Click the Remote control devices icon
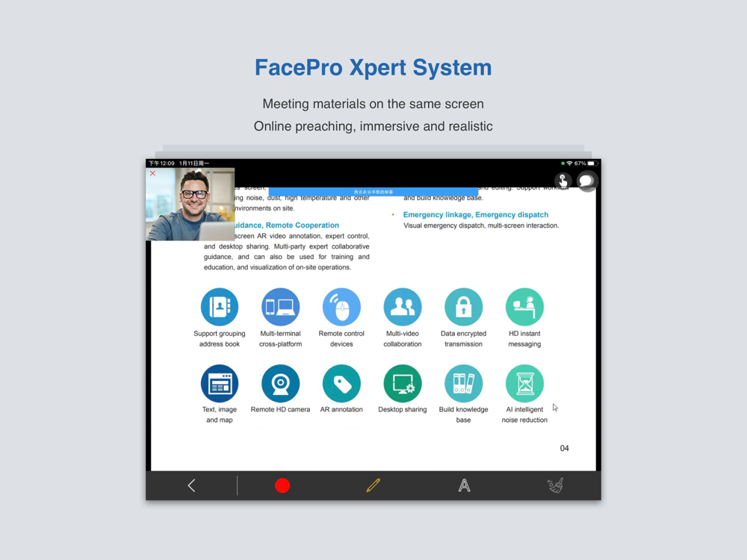747x560 pixels. coord(341,307)
